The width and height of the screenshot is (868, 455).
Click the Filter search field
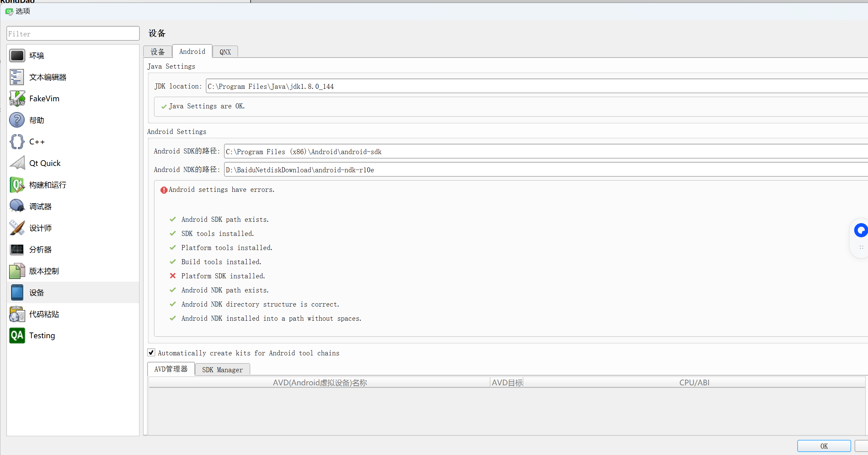point(73,34)
